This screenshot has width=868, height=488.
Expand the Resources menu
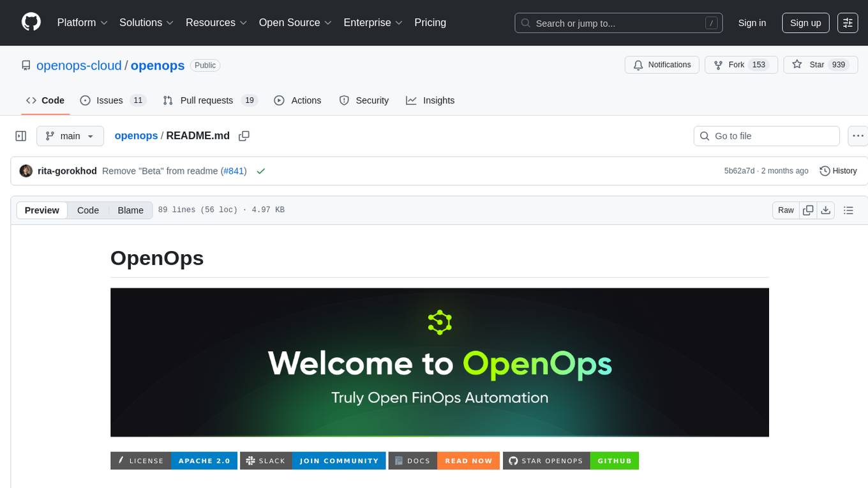[x=217, y=22]
